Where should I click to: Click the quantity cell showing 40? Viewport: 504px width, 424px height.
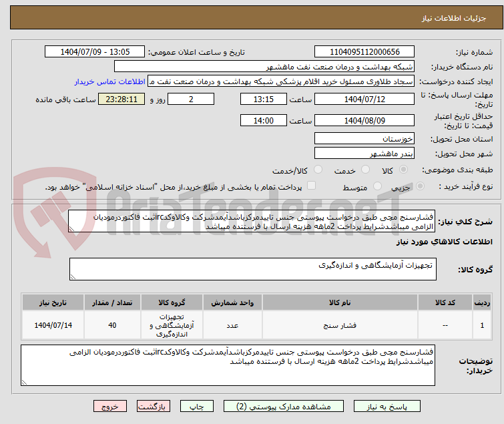click(112, 325)
